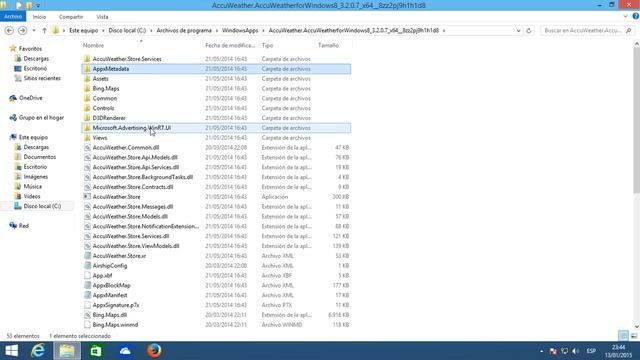Open the Inicio ribbon tab
Image resolution: width=640 pixels, height=360 pixels.
39,17
